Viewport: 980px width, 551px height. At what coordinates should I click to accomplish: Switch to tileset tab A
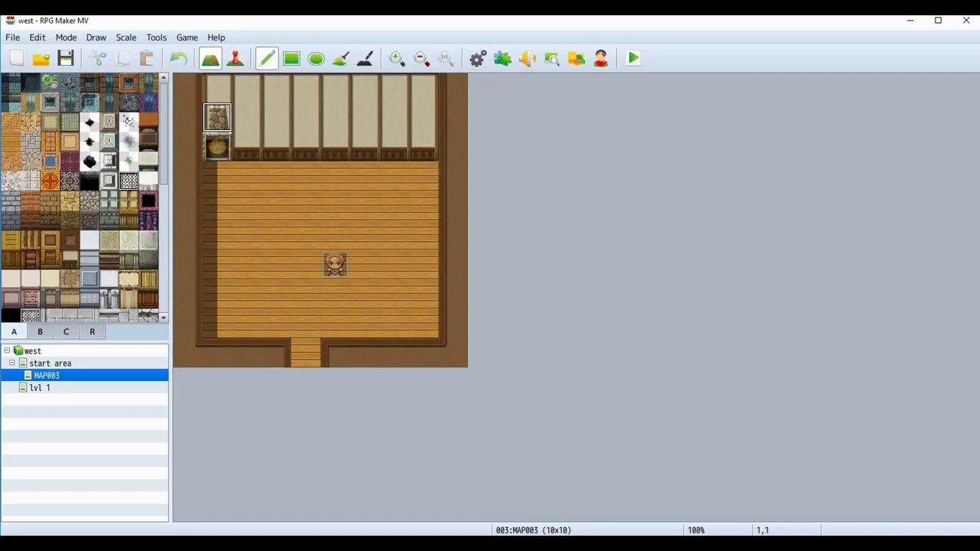[x=14, y=331]
